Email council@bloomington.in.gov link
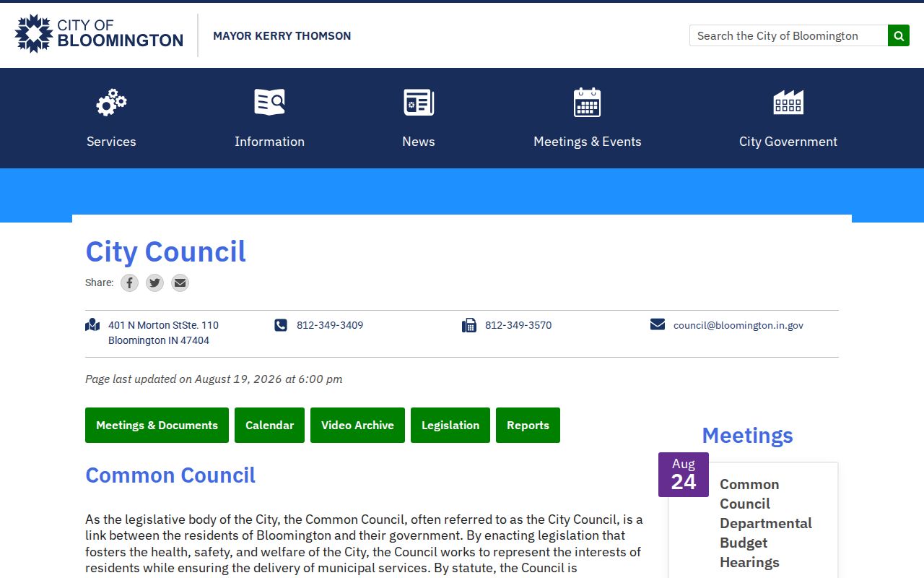 (x=738, y=325)
